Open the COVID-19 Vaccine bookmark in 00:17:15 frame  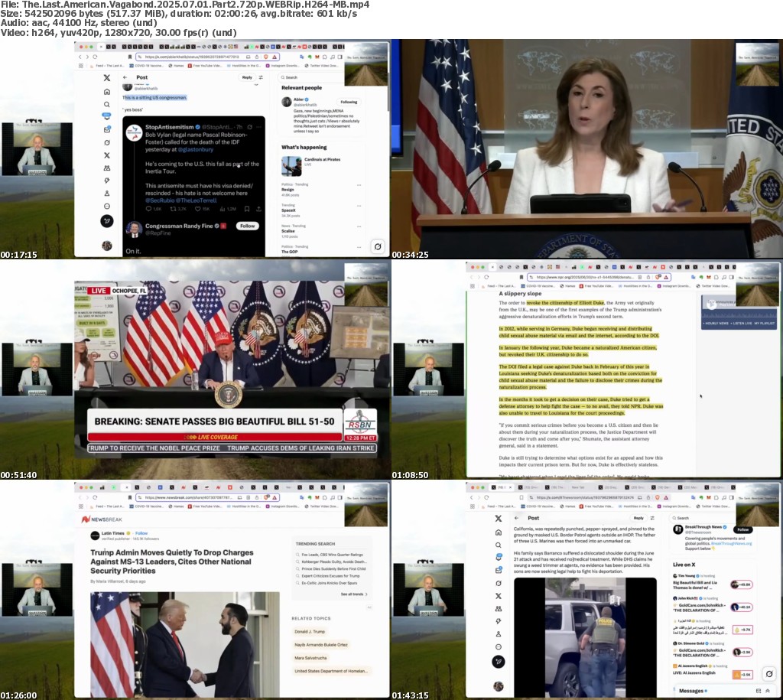(x=148, y=66)
